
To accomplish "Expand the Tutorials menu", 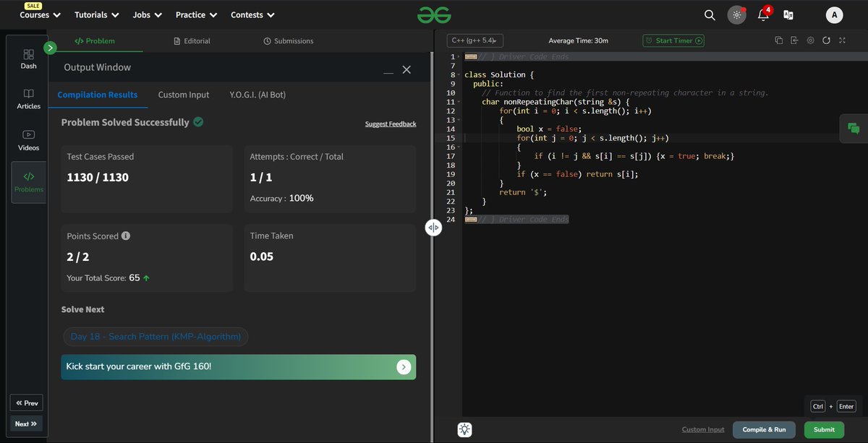I will [97, 14].
